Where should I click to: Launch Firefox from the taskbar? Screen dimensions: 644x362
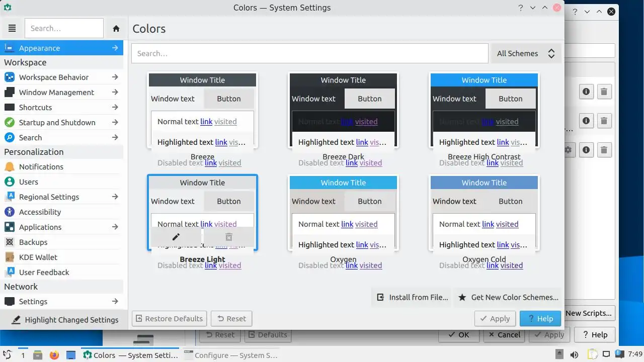tap(54, 355)
